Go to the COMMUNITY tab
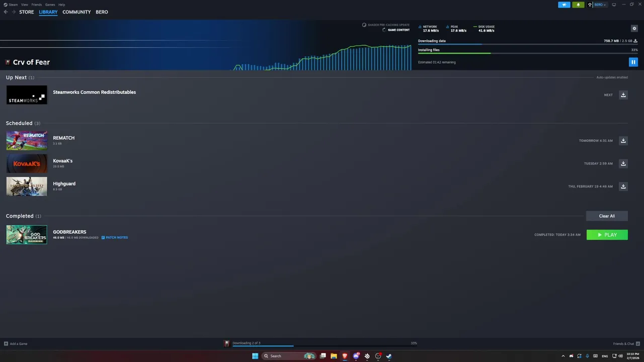The height and width of the screenshot is (362, 644). tap(76, 12)
